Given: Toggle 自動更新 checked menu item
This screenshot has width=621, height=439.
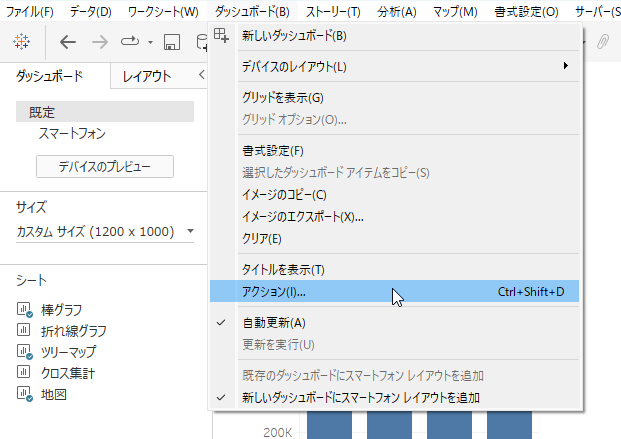Looking at the screenshot, I should tap(274, 323).
